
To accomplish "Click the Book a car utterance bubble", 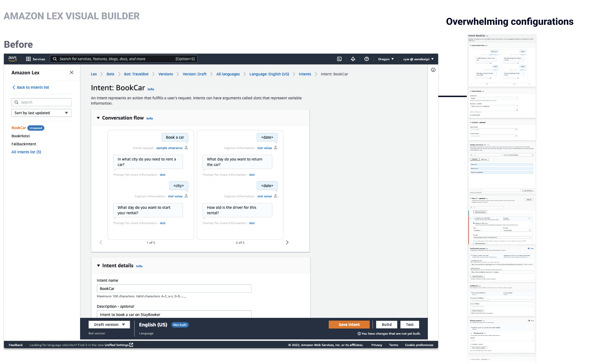I will [175, 137].
